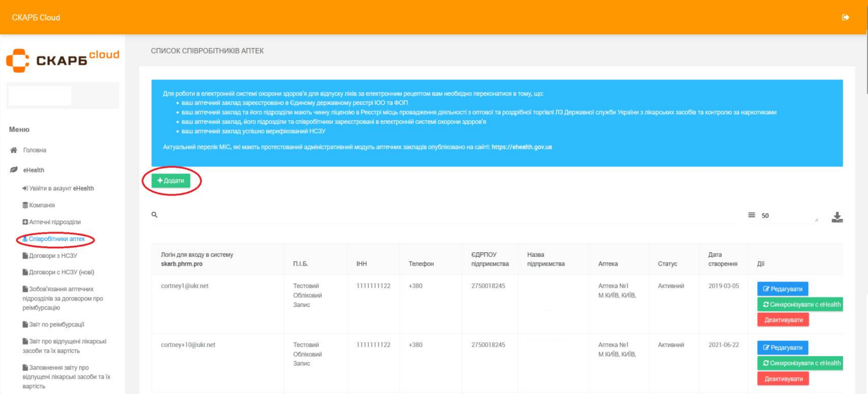Select Співробітники аптек menu item

tap(54, 239)
